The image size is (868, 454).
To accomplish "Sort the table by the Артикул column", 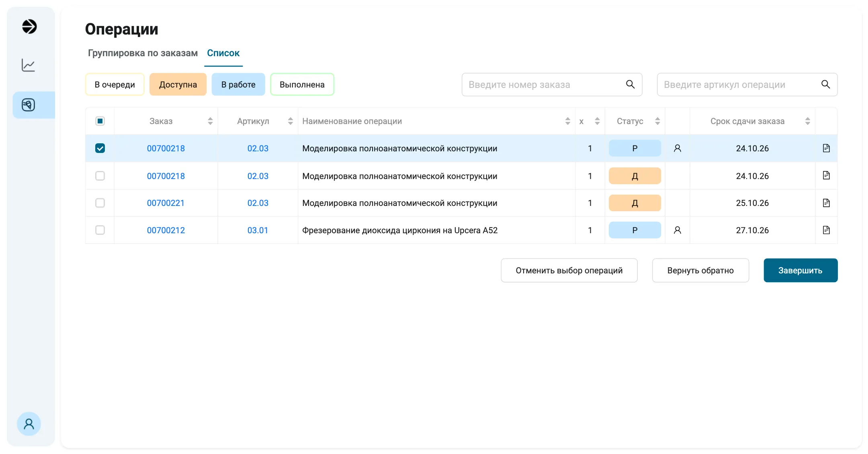I will coord(291,121).
